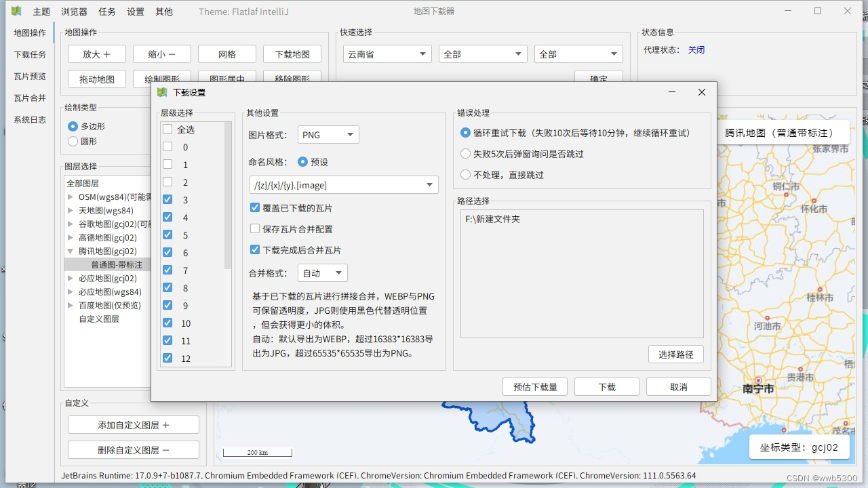Viewport: 868px width, 488px height.
Task: Choose 圆形 drawing type
Action: [73, 142]
